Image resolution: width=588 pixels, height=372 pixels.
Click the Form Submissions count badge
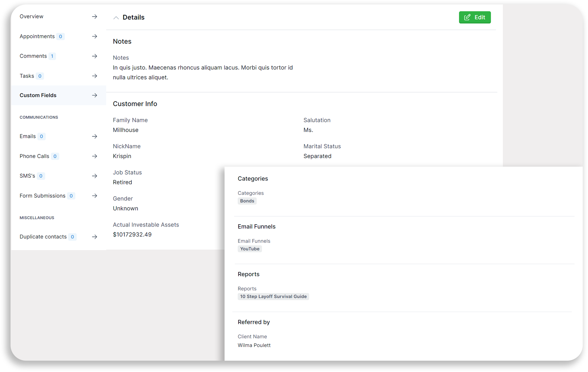(x=71, y=196)
